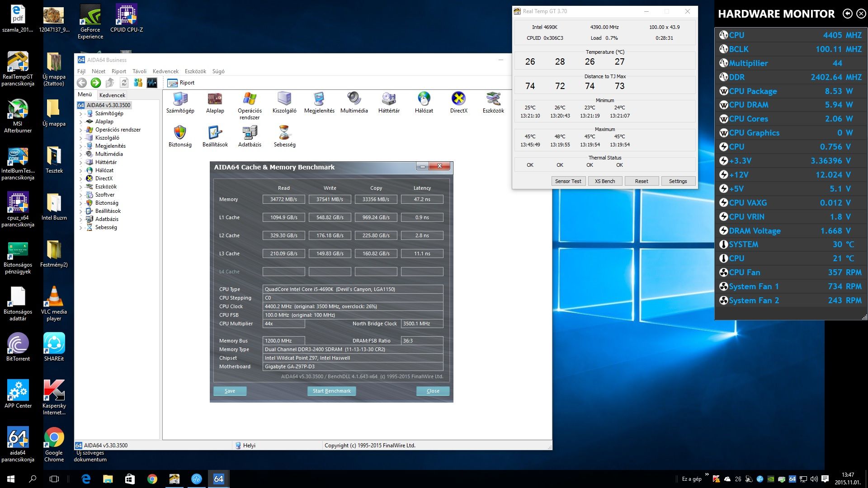Expand the Alaplap tree node
868x488 pixels.
pos(81,122)
